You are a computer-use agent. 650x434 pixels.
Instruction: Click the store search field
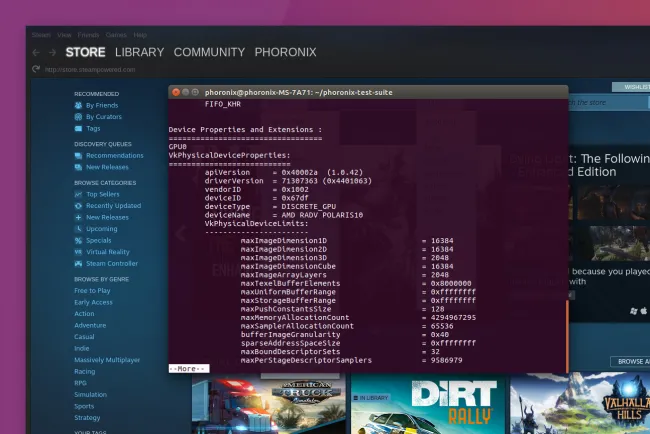point(609,102)
